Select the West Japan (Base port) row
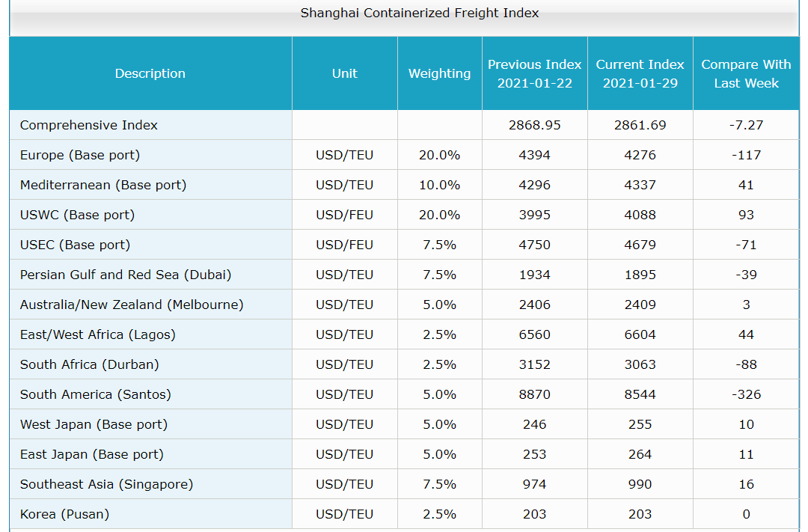This screenshot has width=808, height=532. point(94,424)
